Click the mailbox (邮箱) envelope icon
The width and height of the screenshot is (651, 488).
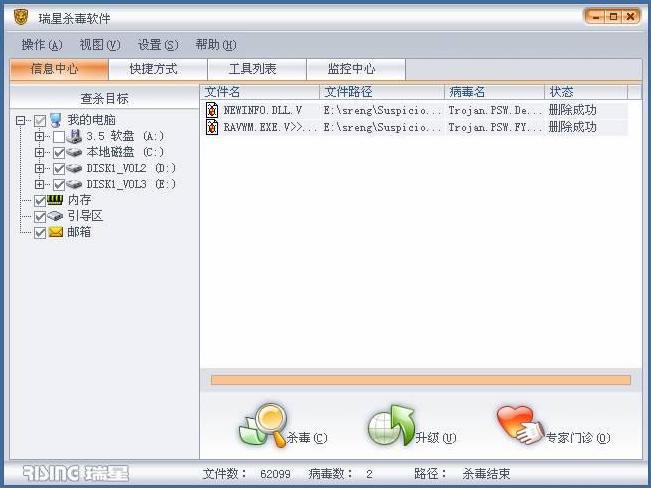55,232
